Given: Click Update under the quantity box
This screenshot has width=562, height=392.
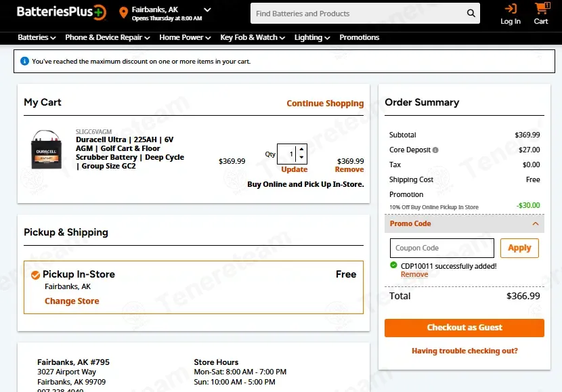Looking at the screenshot, I should [295, 169].
